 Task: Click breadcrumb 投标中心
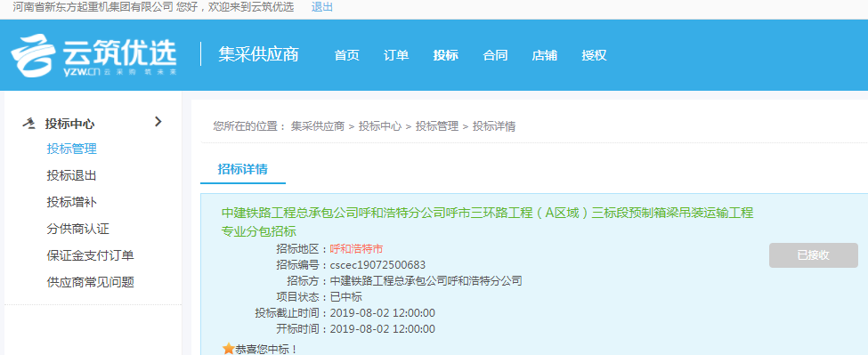[x=380, y=126]
